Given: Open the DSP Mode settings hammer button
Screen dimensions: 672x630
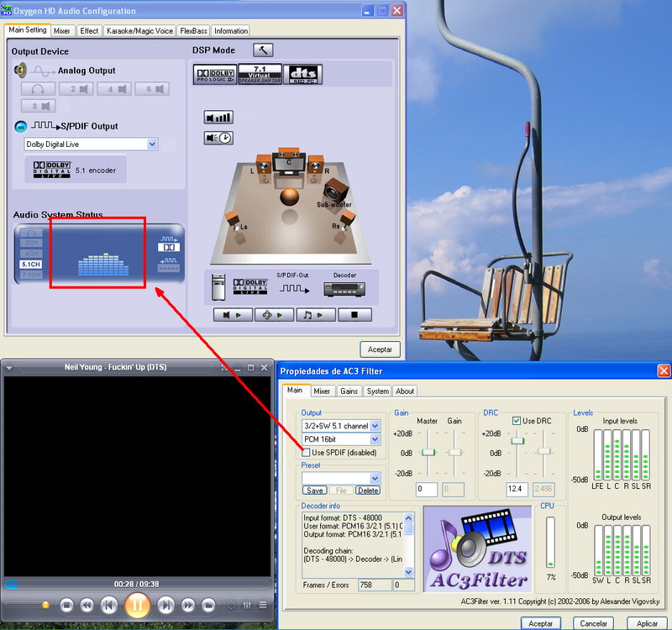Looking at the screenshot, I should (263, 50).
